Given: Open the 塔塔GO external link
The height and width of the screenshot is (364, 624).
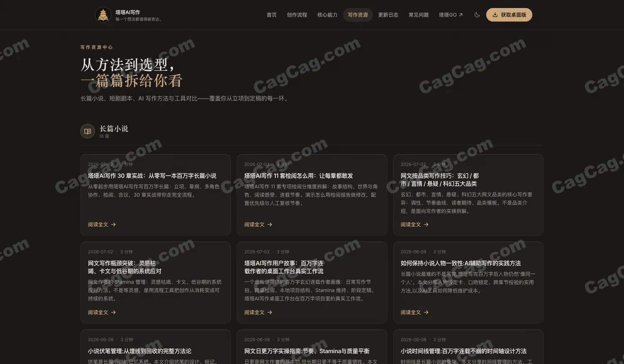Looking at the screenshot, I should (x=451, y=15).
